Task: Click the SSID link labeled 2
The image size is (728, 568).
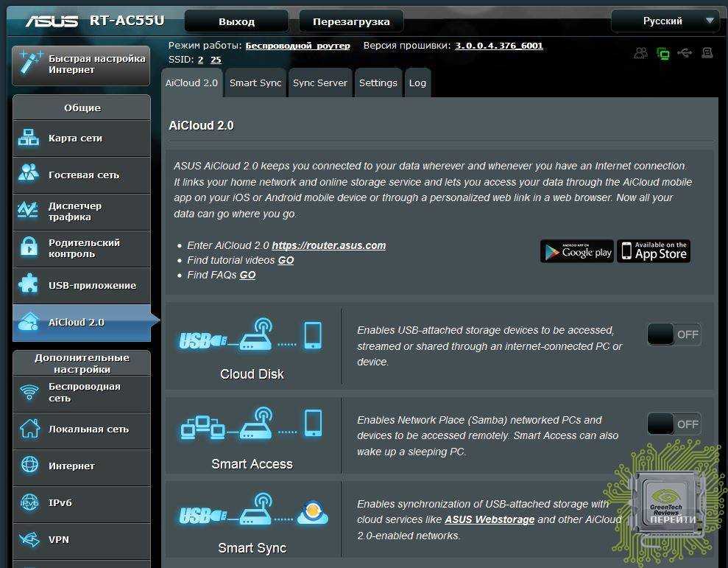Action: [200, 60]
